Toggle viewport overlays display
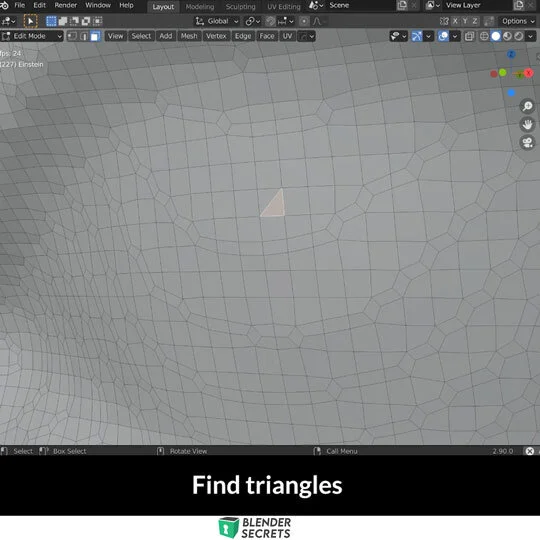This screenshot has height=540, width=540. (x=443, y=36)
